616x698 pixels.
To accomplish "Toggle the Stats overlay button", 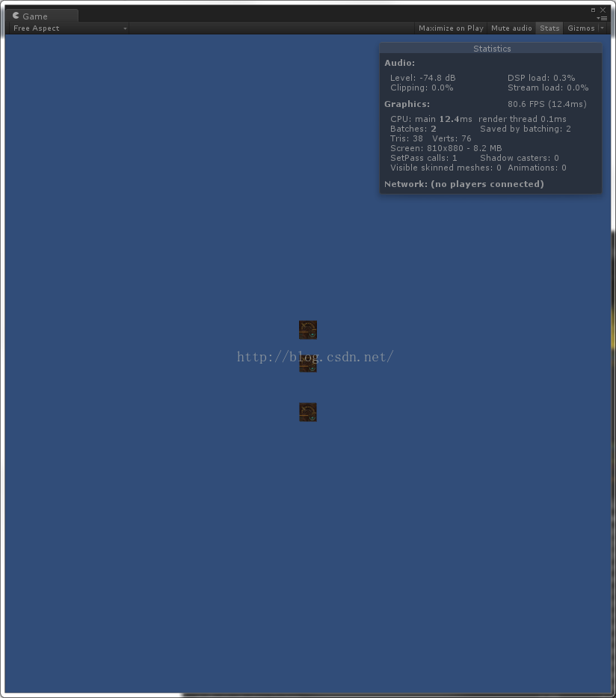I will point(549,28).
